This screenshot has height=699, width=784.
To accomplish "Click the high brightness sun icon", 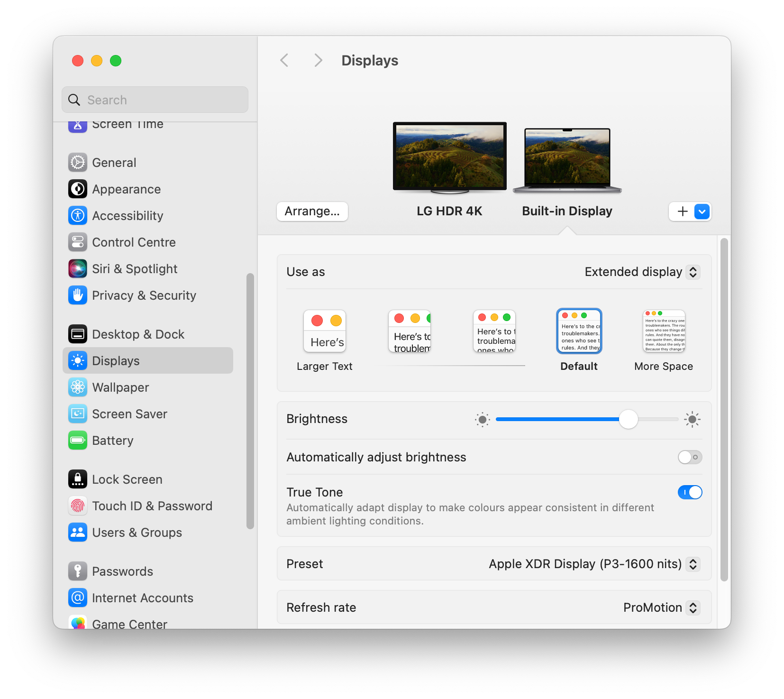I will point(693,419).
